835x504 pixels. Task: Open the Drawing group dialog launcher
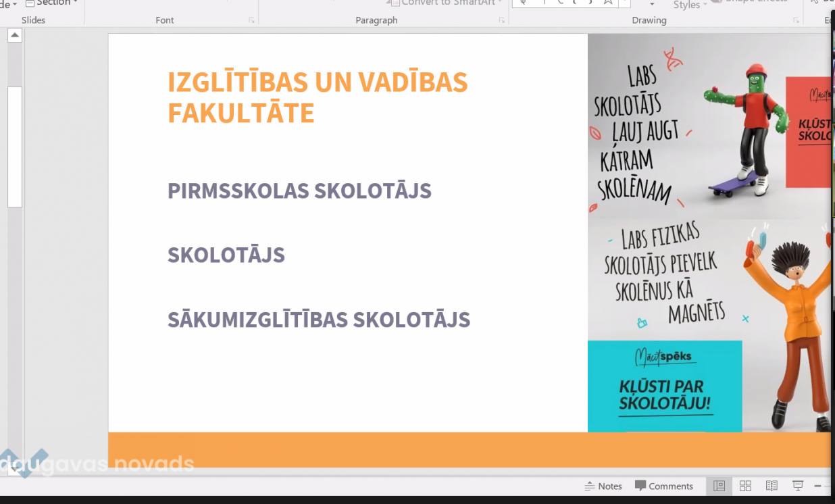point(796,21)
